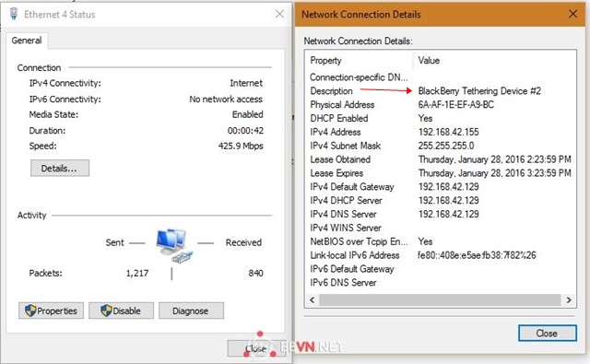Viewport: 590px width, 364px height.
Task: Select the Lease Expires row label
Action: pos(336,173)
